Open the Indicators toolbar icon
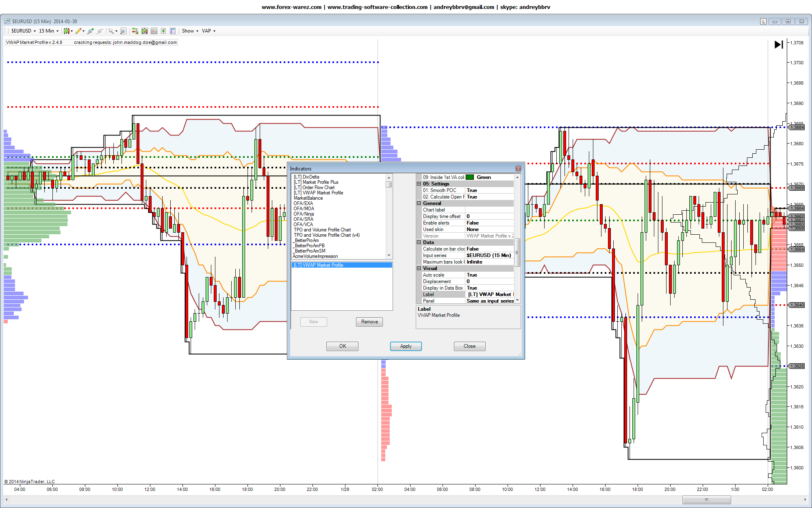Screen dimensions: 812x508 [x=154, y=31]
